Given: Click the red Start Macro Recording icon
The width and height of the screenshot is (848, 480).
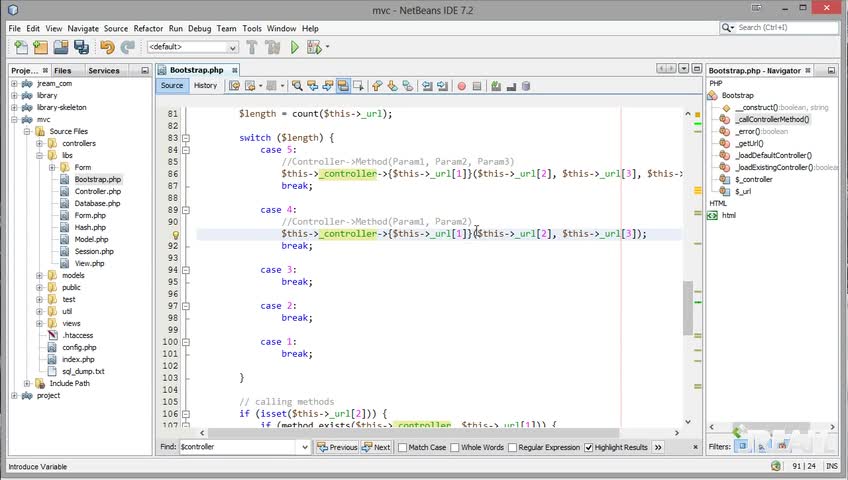Looking at the screenshot, I should [461, 86].
